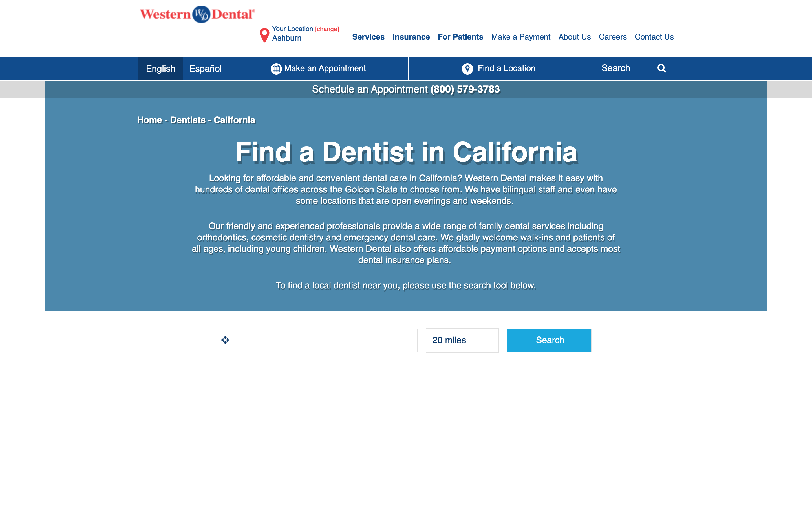Click the light blue Search button
The width and height of the screenshot is (812, 508).
(x=549, y=340)
